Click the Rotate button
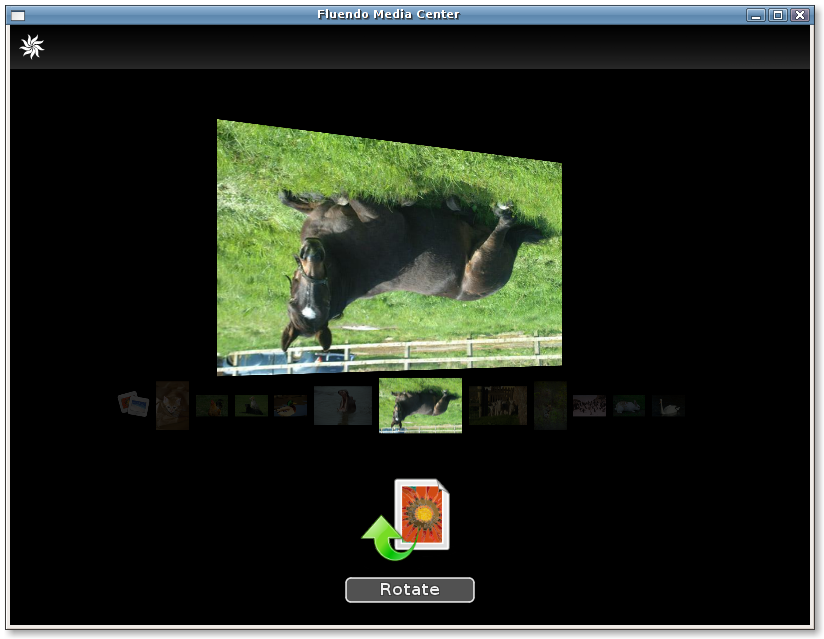Viewport: 824px width, 639px height. coord(410,590)
